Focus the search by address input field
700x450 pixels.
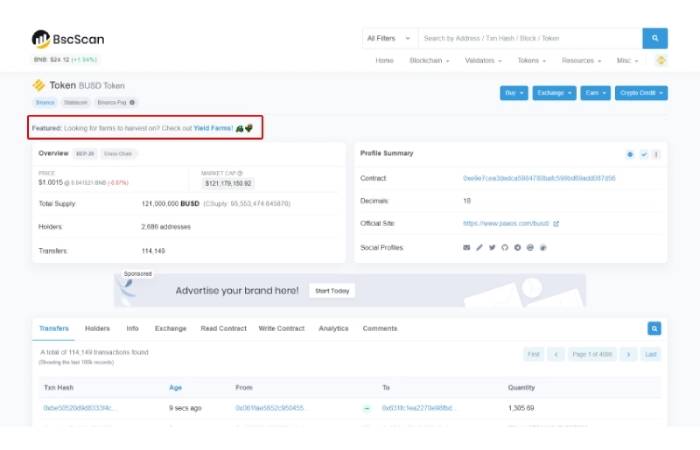coord(530,38)
